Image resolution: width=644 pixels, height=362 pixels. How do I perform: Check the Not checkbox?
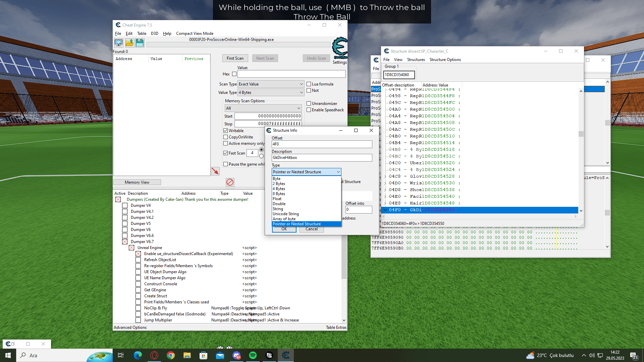[x=309, y=90]
